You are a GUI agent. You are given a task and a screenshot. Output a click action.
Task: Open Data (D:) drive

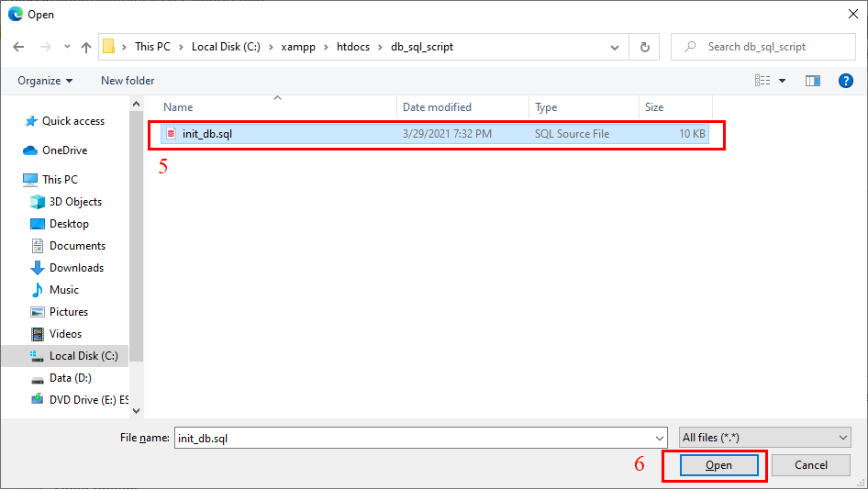[x=71, y=378]
